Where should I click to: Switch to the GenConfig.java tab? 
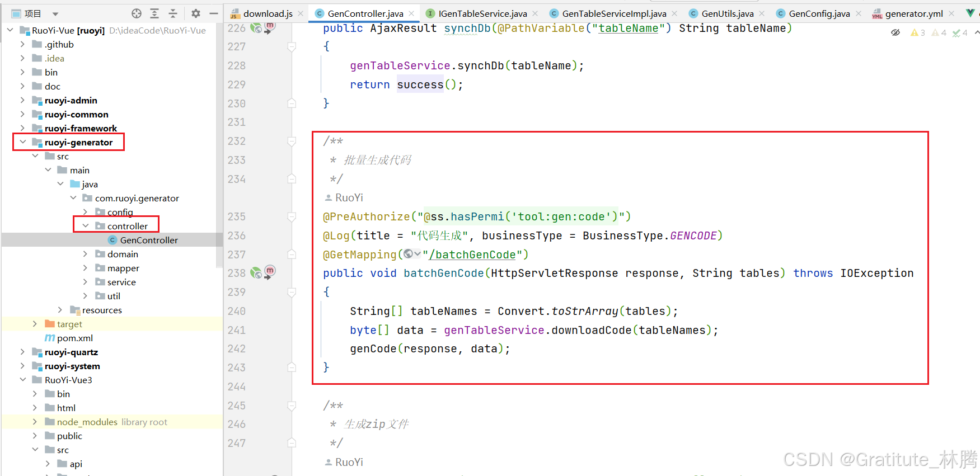click(819, 13)
